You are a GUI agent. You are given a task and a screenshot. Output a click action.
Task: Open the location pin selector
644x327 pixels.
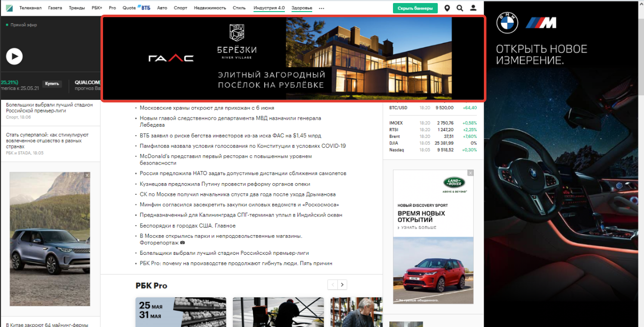coord(447,8)
